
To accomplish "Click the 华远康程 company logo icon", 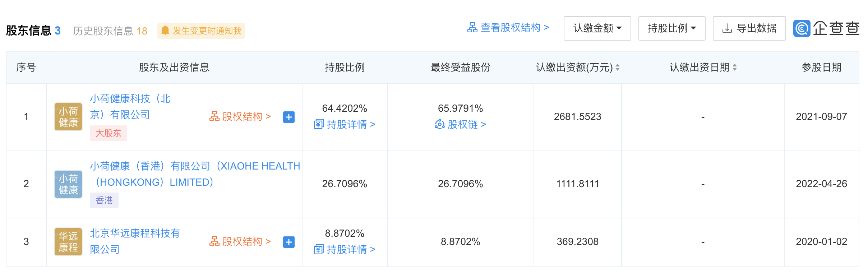I will (68, 242).
